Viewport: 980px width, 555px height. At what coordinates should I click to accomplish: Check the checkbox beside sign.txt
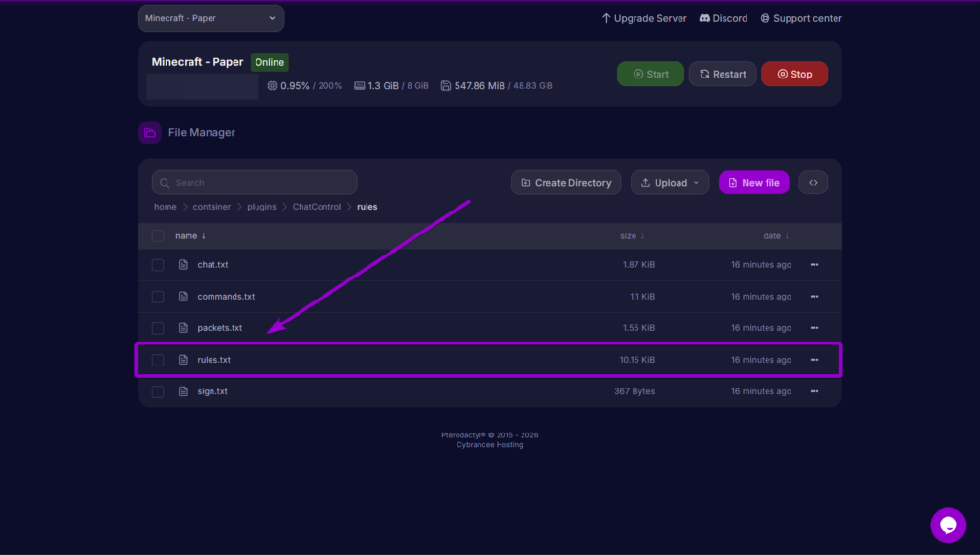point(158,390)
